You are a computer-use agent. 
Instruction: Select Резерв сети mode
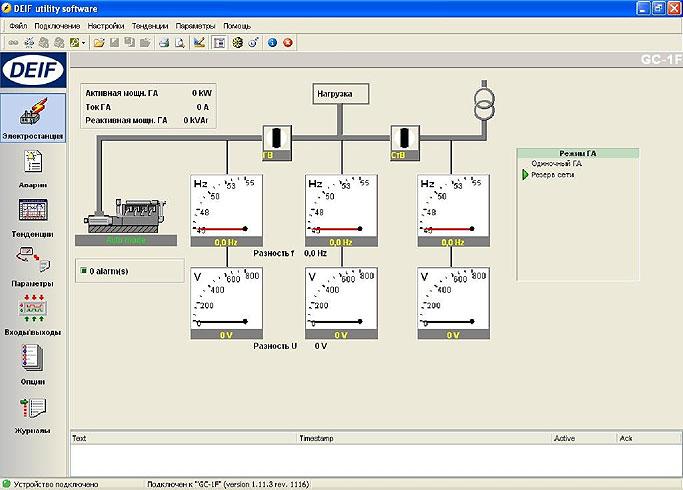[552, 175]
